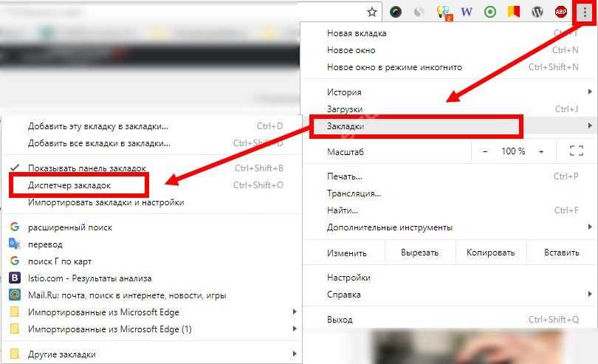Screen dimensions: 598x364
Task: Select Новое окно в режиме инкогнито
Action: [394, 67]
